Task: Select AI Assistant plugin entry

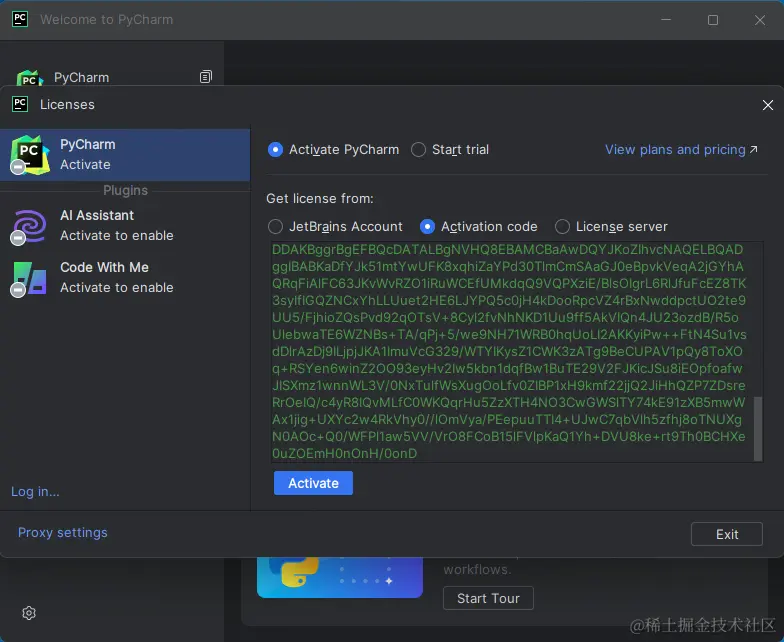Action: 125,226
